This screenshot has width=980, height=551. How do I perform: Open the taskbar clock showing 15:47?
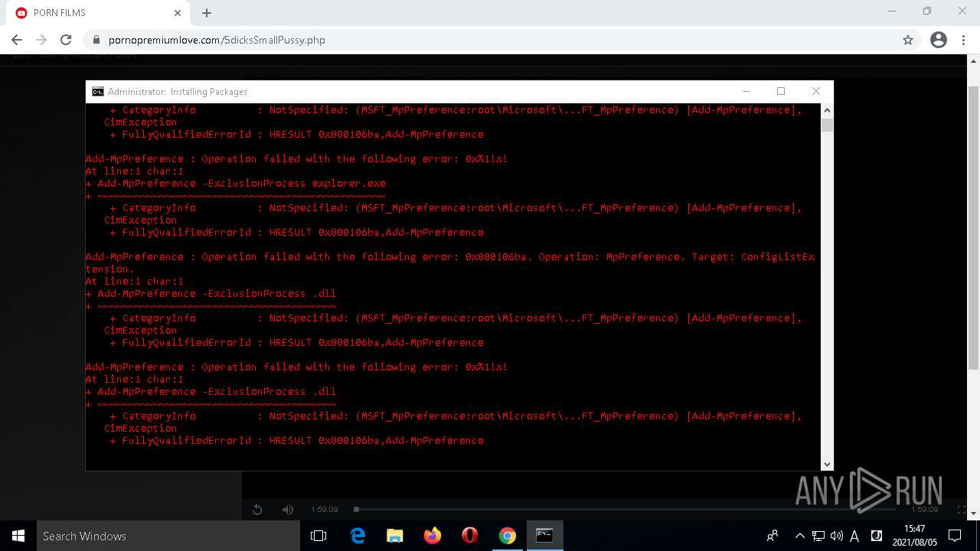914,536
